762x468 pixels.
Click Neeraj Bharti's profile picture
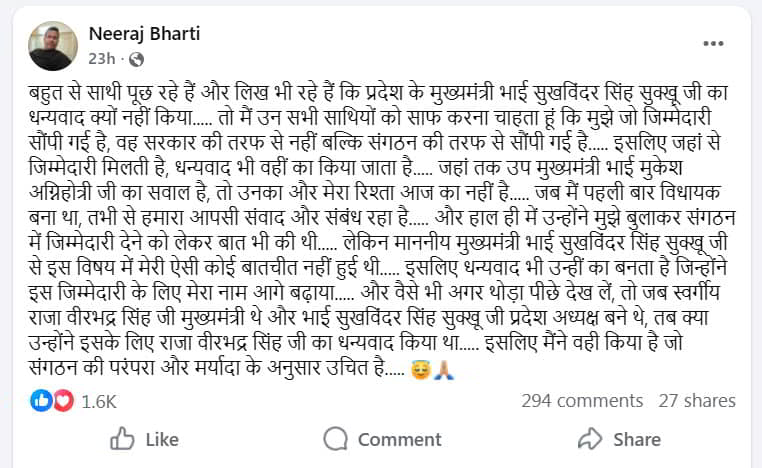[x=53, y=46]
